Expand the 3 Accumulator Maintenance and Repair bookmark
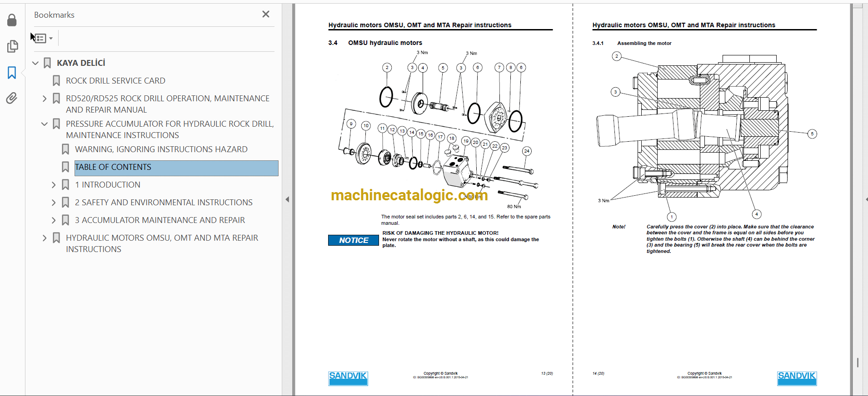 (x=54, y=220)
